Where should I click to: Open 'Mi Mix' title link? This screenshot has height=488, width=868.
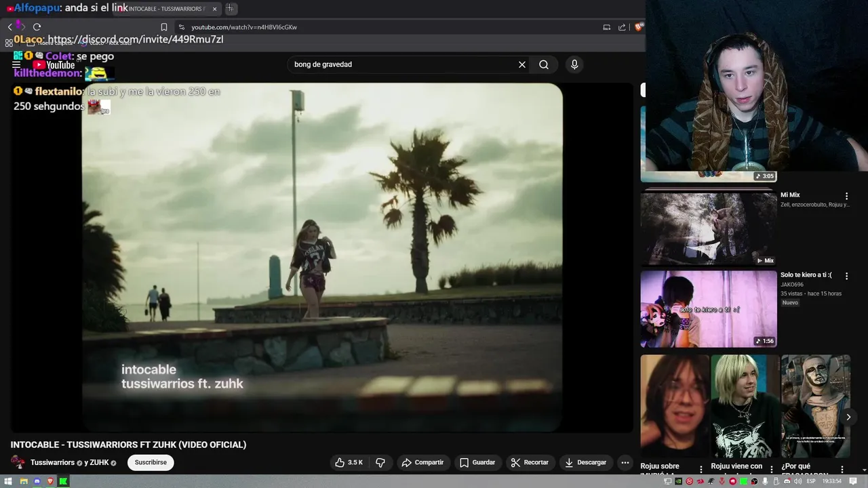pos(790,195)
